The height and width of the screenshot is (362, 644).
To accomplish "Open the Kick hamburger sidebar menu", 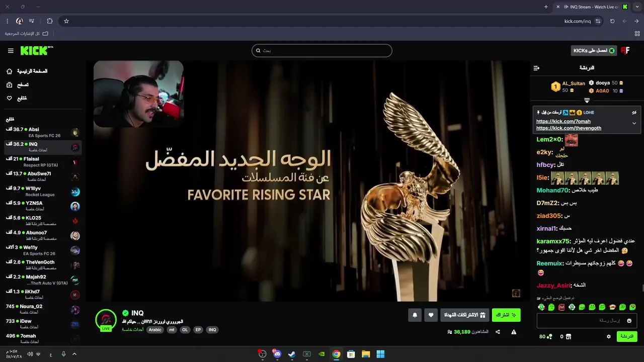I will pyautogui.click(x=11, y=50).
